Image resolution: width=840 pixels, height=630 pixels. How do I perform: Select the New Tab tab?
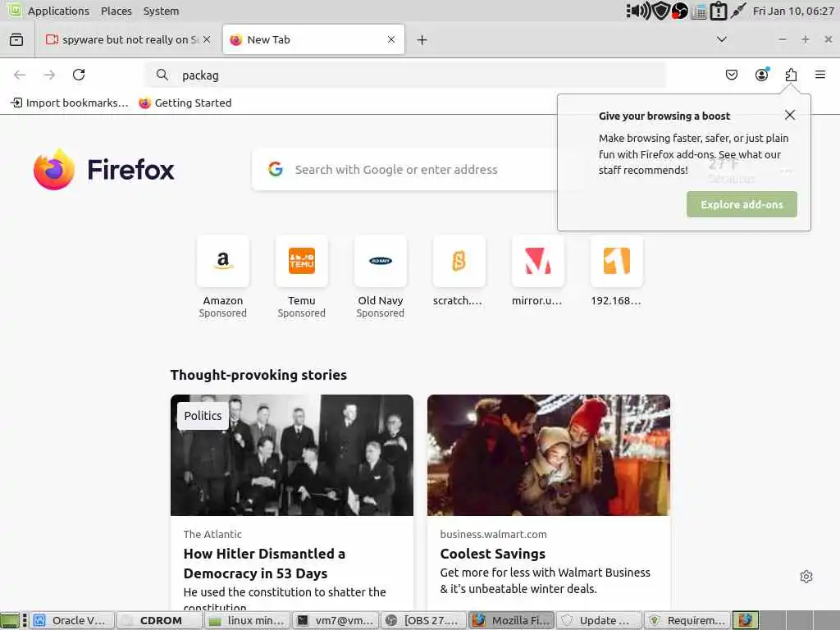[x=313, y=39]
